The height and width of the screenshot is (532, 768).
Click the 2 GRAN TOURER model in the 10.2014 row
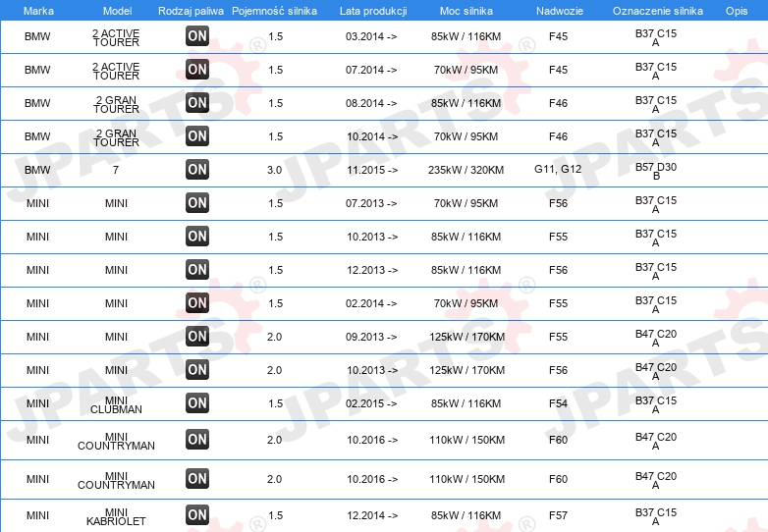pyautogui.click(x=116, y=138)
